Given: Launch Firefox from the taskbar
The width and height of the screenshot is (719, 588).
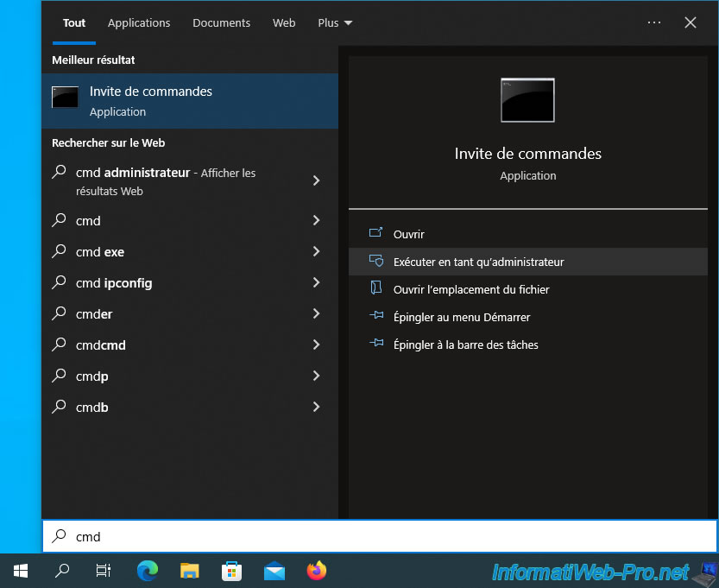Looking at the screenshot, I should coord(317,571).
